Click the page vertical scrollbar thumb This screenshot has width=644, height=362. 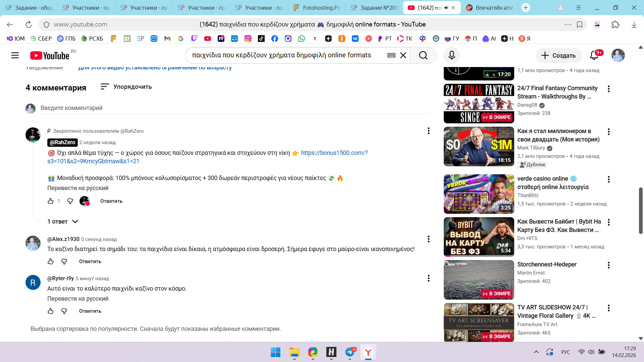[x=640, y=210]
